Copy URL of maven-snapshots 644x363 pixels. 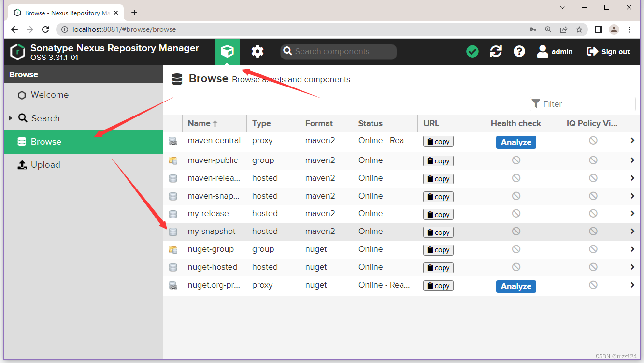click(x=438, y=197)
